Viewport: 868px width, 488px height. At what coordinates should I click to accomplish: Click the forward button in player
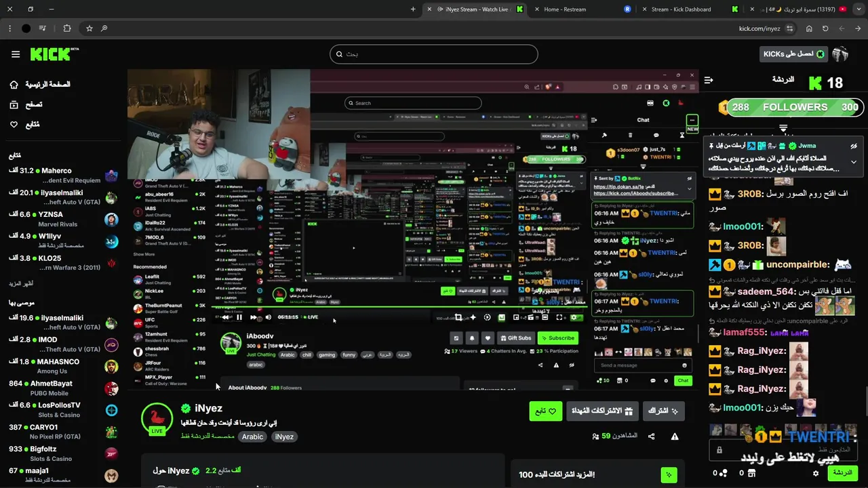tap(254, 317)
